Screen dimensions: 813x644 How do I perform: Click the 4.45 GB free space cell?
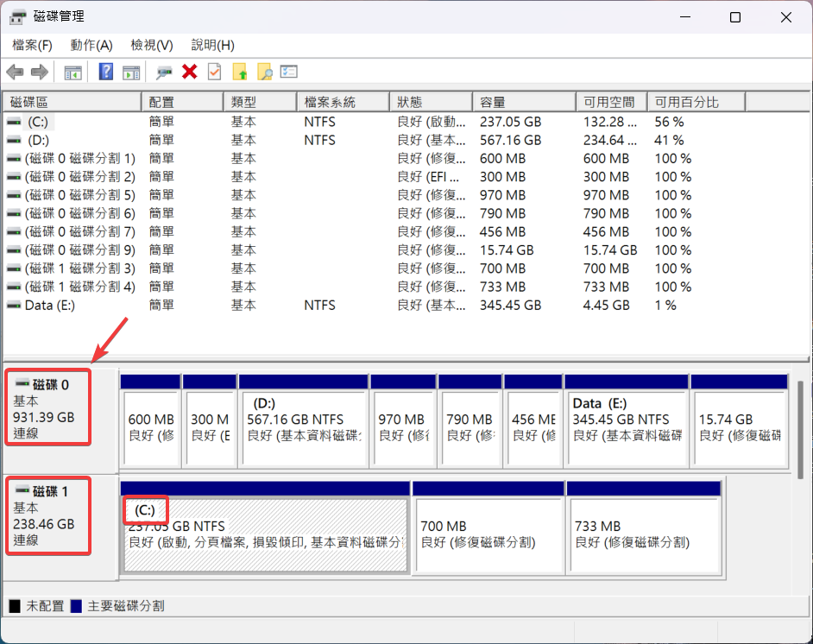pyautogui.click(x=606, y=306)
